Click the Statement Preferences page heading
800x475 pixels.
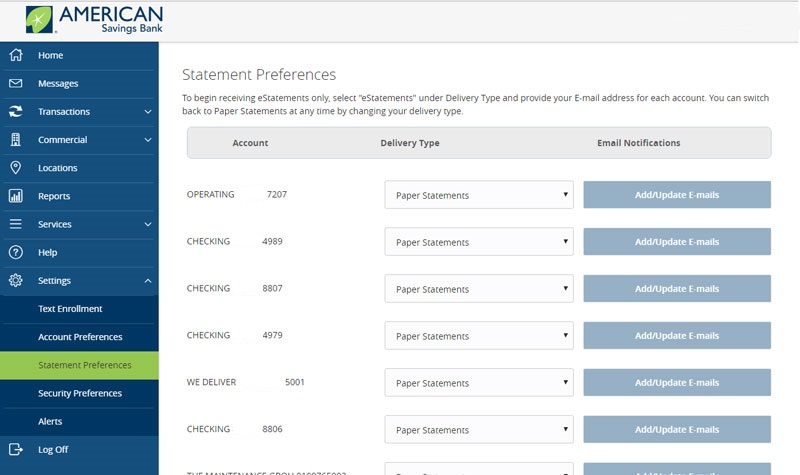click(259, 74)
